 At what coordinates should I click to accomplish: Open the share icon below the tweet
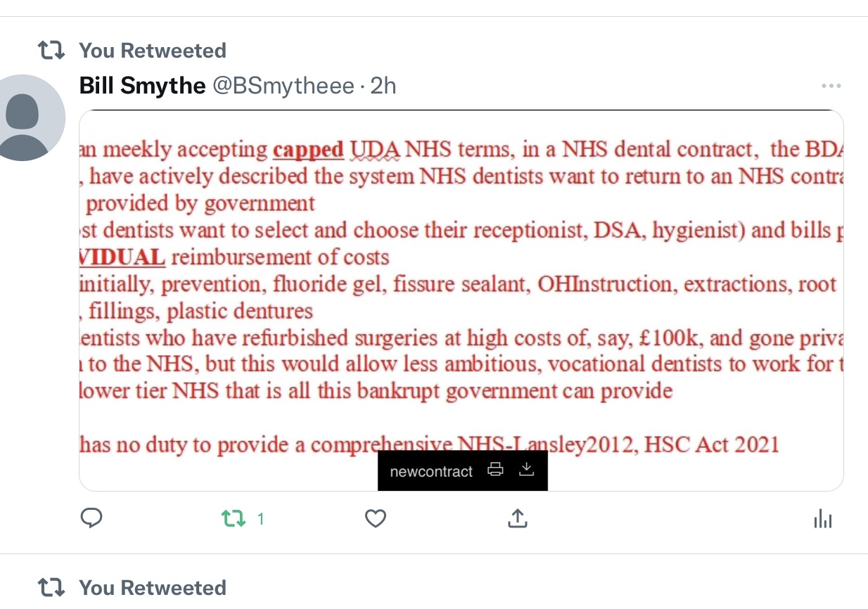pos(518,519)
